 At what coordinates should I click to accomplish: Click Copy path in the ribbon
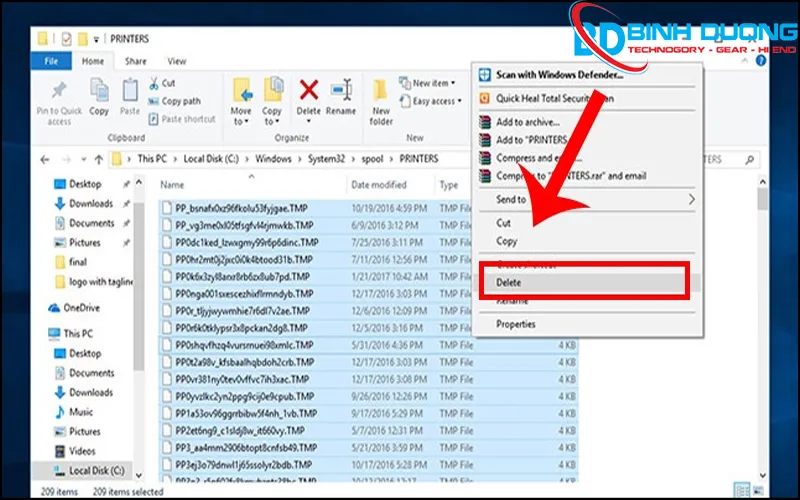pyautogui.click(x=174, y=101)
